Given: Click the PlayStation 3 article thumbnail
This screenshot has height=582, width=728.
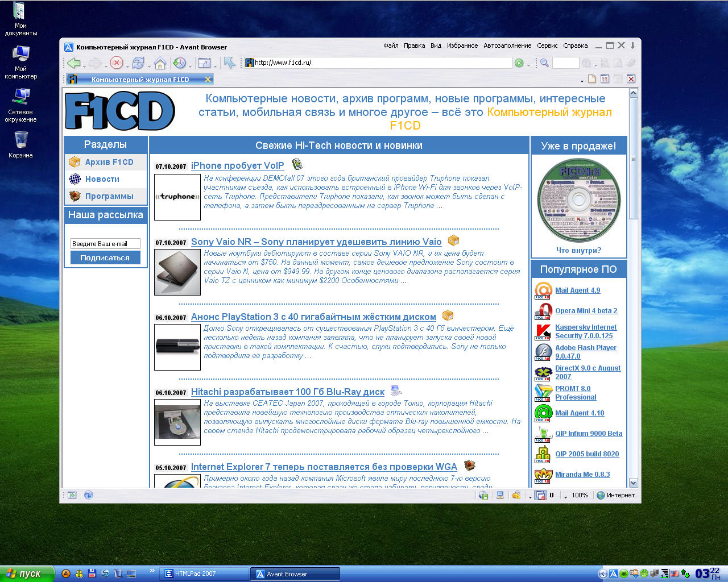Looking at the screenshot, I should (177, 347).
